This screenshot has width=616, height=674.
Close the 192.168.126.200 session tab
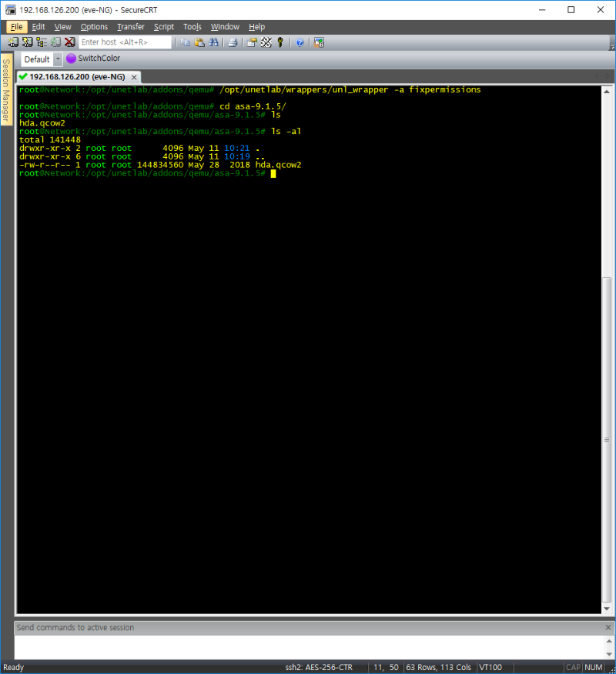click(134, 77)
